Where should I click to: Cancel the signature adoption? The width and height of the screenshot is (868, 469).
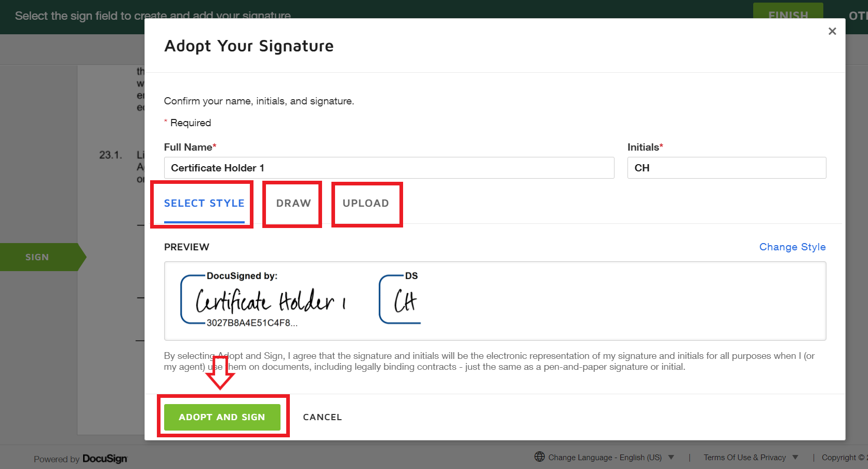click(x=322, y=417)
